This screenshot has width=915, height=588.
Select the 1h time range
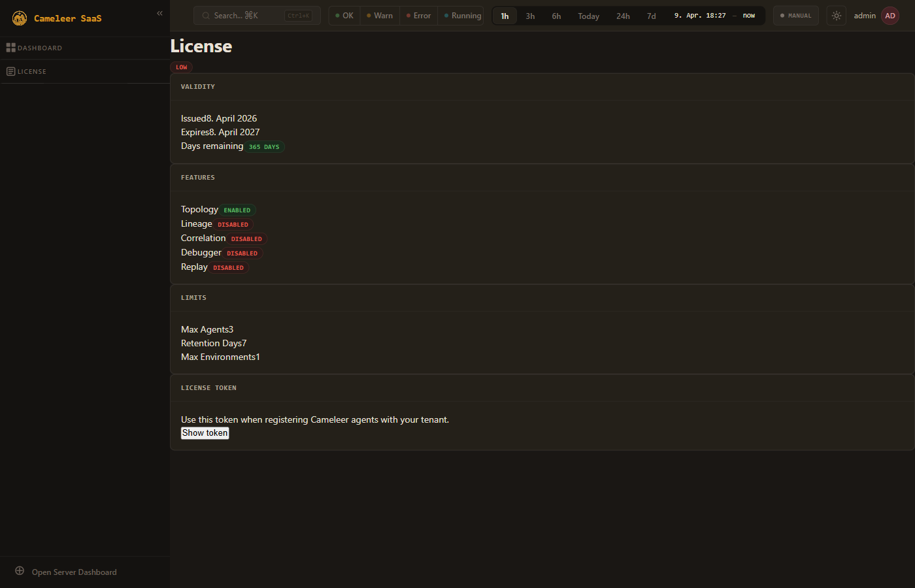click(505, 16)
